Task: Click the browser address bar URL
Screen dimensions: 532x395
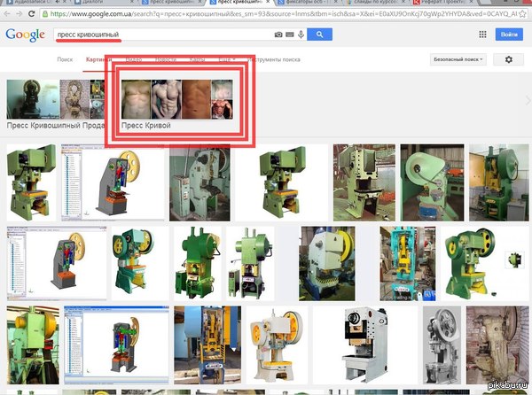Action: click(266, 15)
